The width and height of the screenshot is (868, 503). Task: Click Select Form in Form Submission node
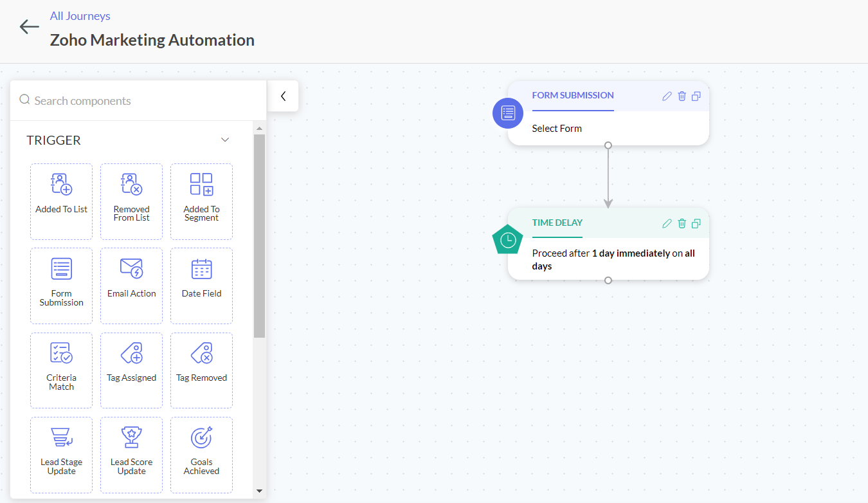pyautogui.click(x=557, y=129)
